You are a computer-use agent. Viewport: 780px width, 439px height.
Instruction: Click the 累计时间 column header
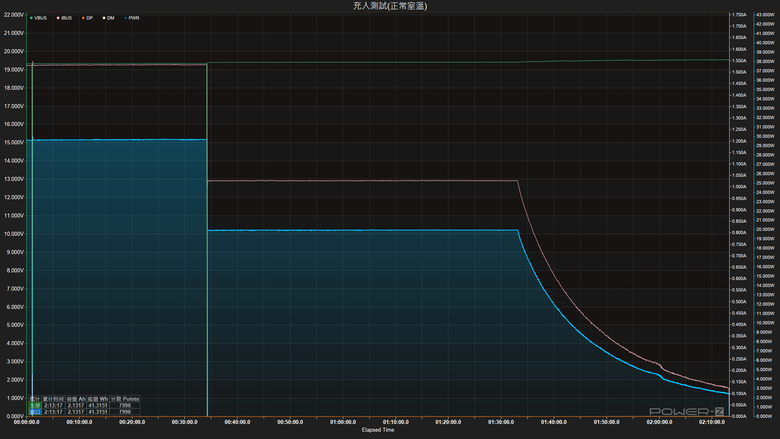53,399
